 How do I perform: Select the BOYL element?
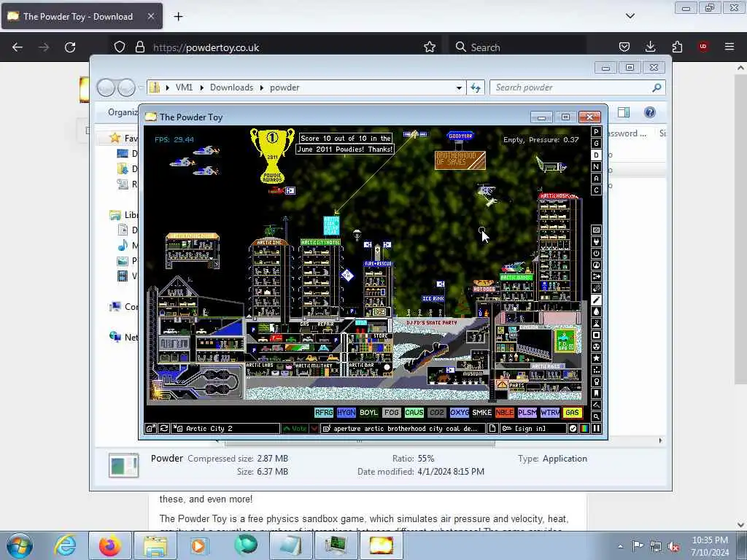click(368, 413)
